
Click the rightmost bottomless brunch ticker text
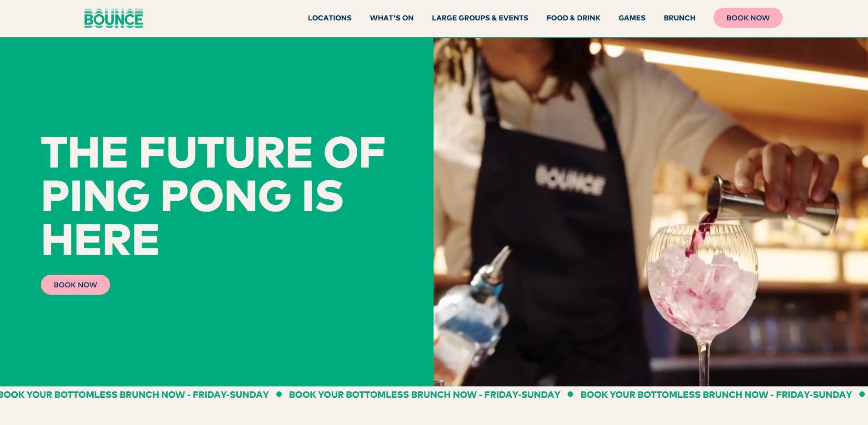(716, 395)
